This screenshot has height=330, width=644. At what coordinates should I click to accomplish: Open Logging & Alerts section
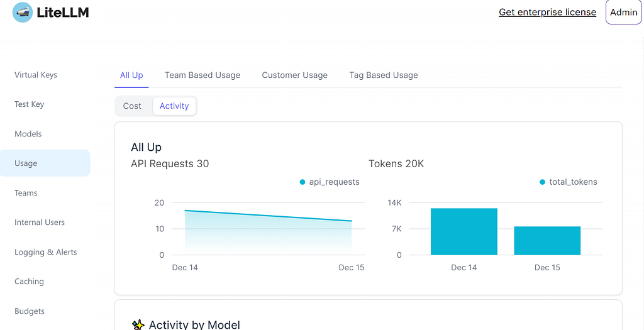(45, 252)
